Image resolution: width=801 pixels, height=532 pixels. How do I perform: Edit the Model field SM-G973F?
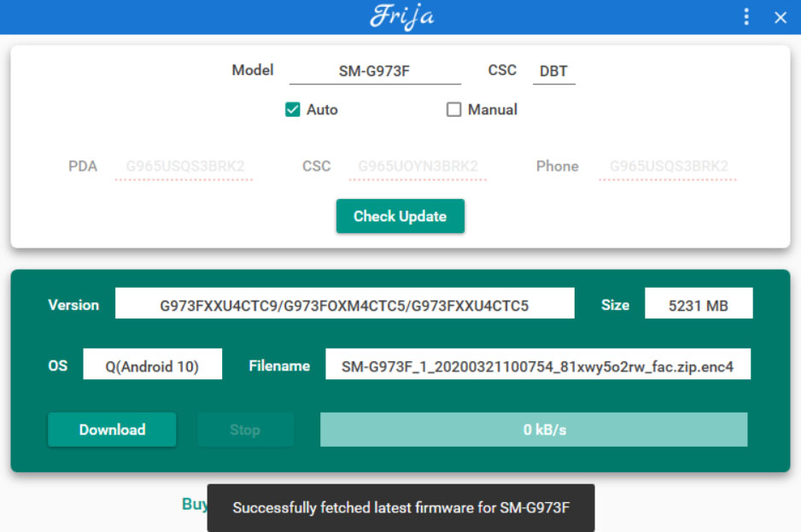(x=375, y=71)
